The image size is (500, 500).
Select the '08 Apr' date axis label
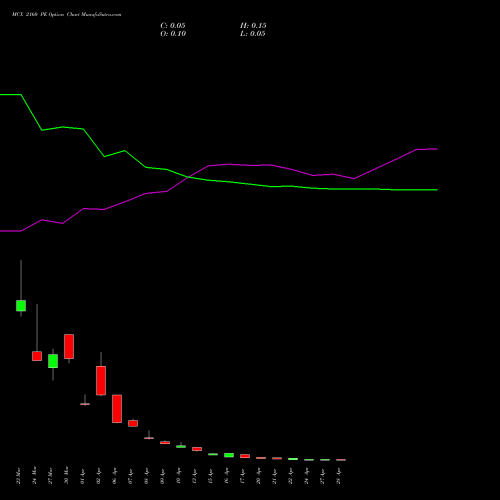(x=146, y=476)
